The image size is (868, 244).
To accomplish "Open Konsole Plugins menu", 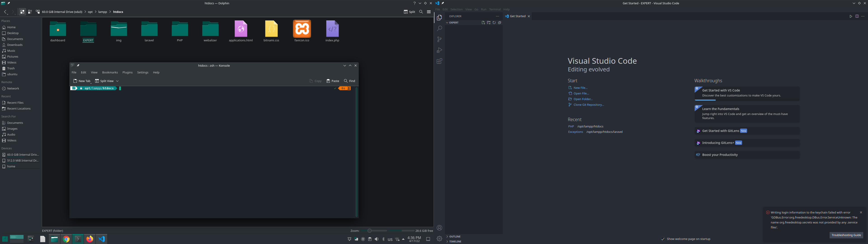I will click(x=127, y=73).
